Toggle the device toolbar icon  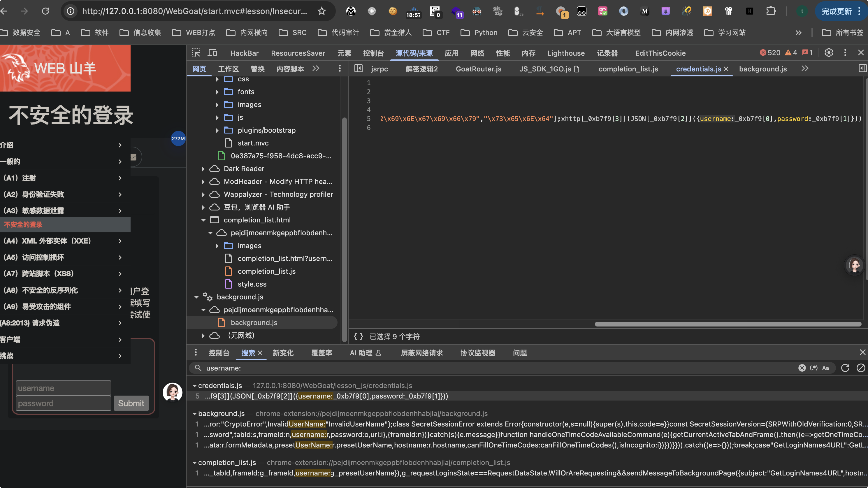coord(212,53)
